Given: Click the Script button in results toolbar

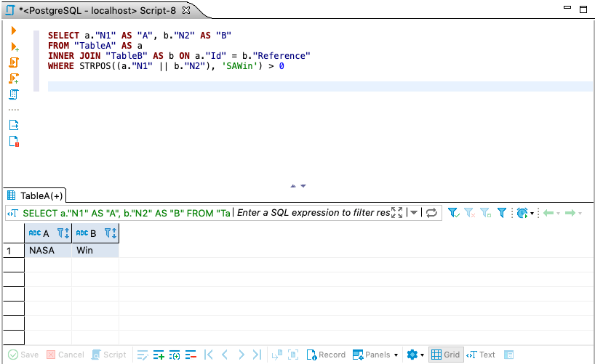Looking at the screenshot, I should pyautogui.click(x=109, y=355).
